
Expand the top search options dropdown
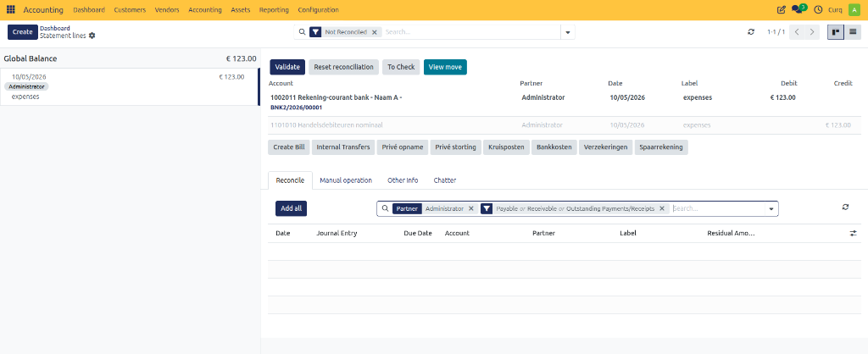pos(567,33)
